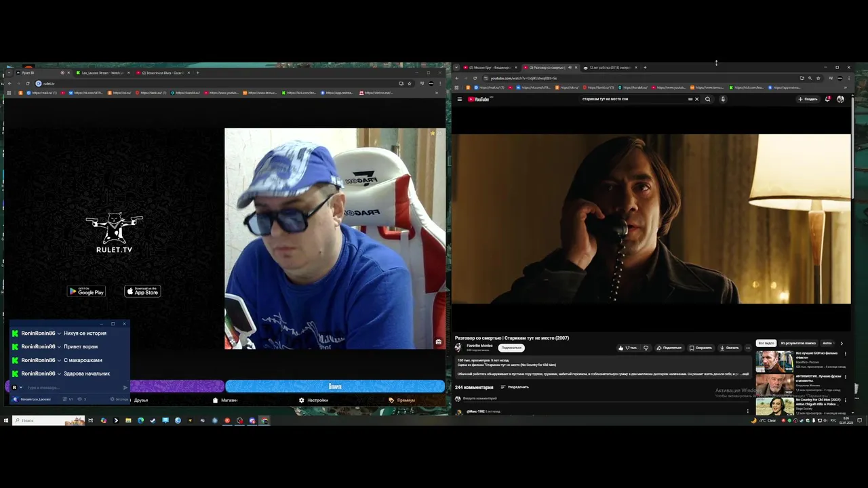Bookmark the YouTube page with star icon
Image resolution: width=868 pixels, height=488 pixels.
click(x=818, y=78)
